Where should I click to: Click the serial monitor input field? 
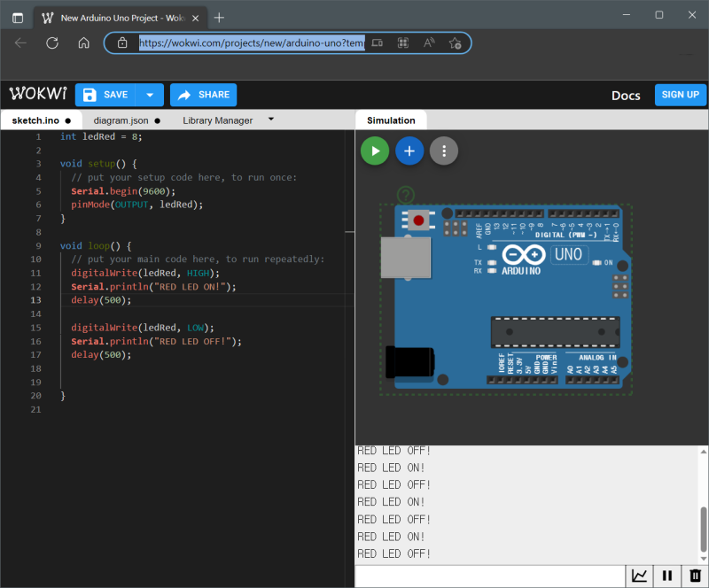(x=489, y=576)
